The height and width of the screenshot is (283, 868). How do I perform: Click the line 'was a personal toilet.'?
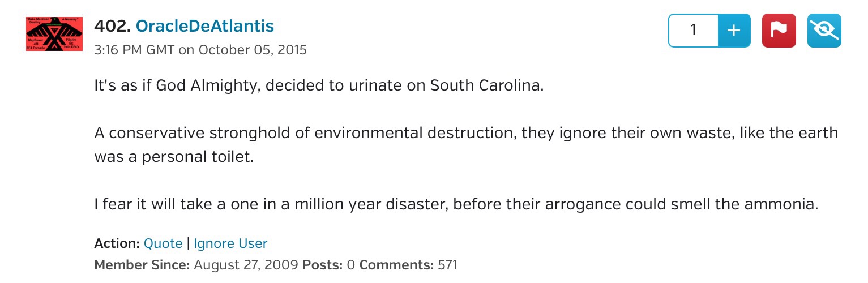[173, 157]
